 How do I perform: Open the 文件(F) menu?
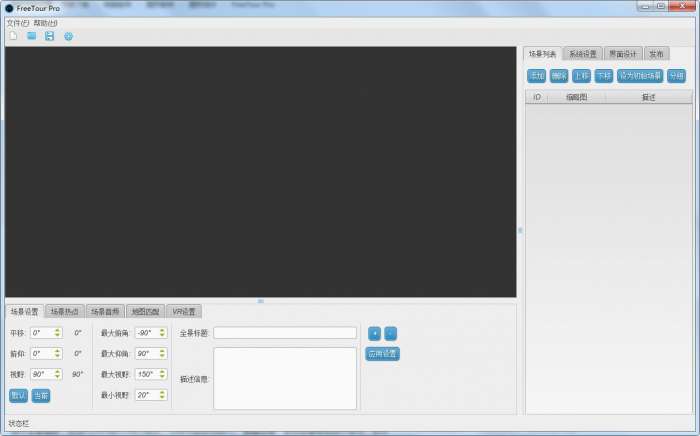(18, 23)
